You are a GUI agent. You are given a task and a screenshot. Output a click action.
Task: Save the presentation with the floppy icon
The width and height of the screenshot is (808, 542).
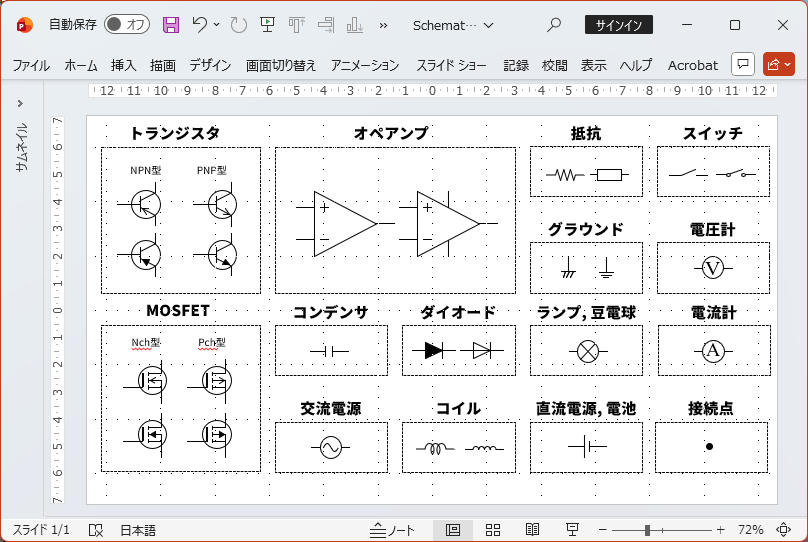(171, 25)
